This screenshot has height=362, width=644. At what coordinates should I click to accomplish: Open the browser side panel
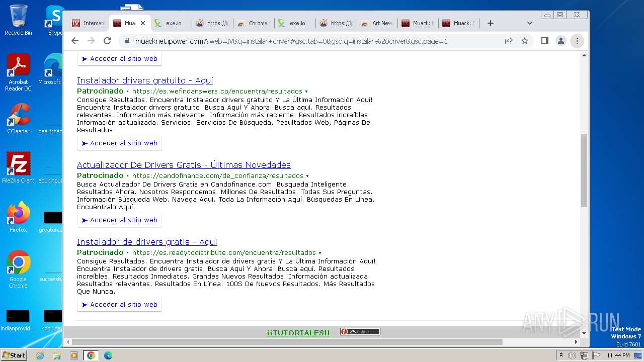click(544, 41)
